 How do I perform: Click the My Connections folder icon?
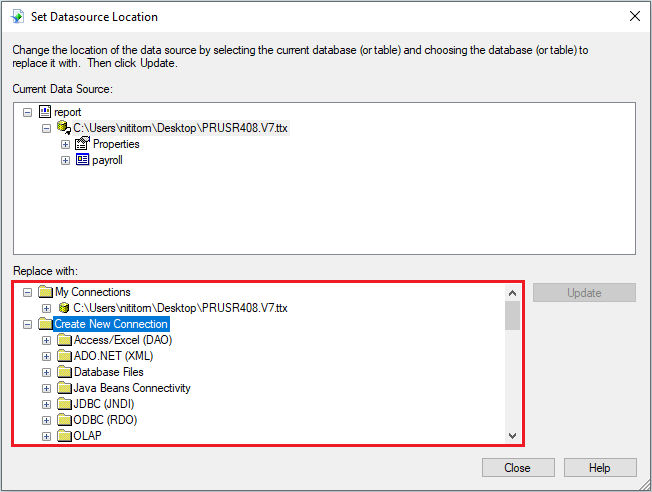click(x=45, y=292)
